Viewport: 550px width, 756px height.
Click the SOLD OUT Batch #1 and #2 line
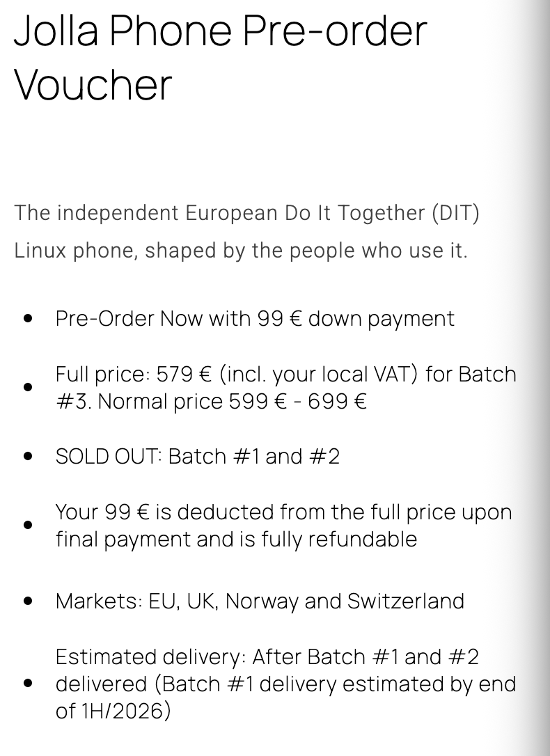[x=198, y=456]
